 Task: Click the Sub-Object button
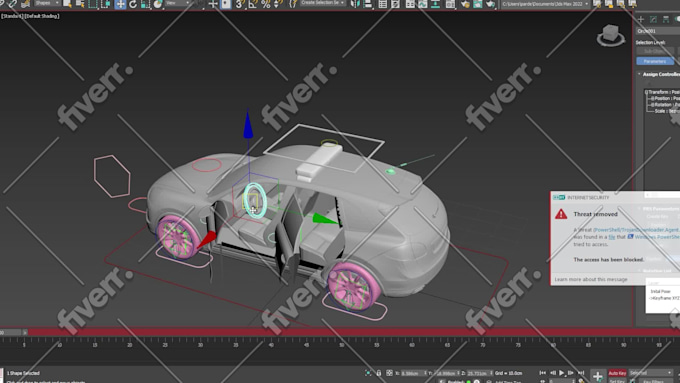655,51
